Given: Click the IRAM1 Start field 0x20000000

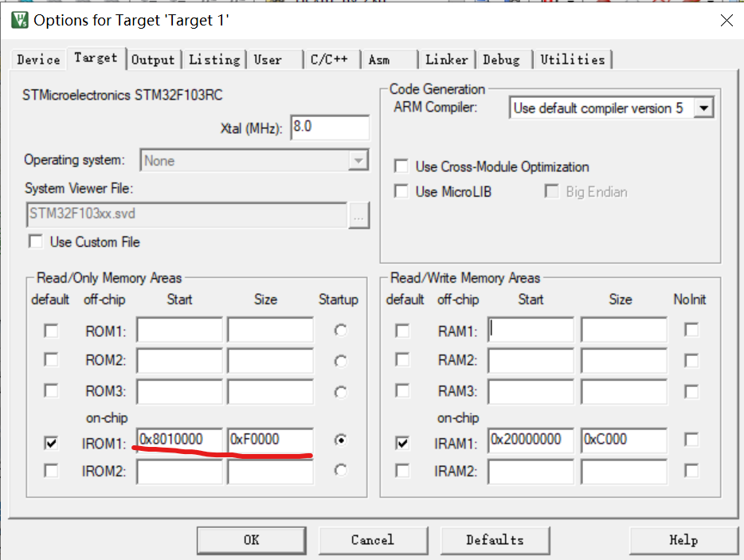Looking at the screenshot, I should [x=531, y=440].
